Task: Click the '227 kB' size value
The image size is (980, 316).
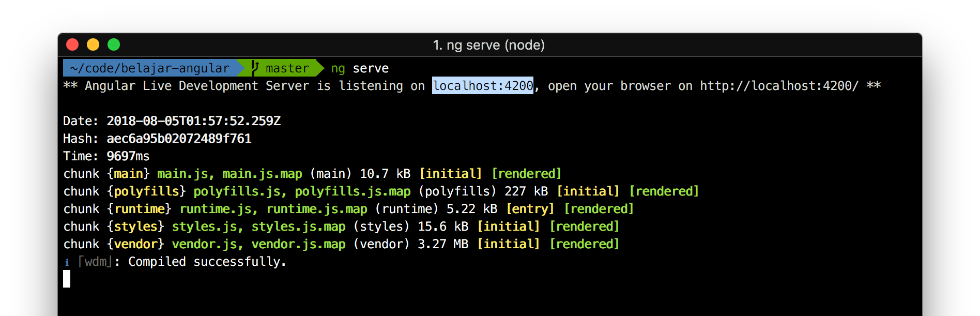Action: (526, 191)
